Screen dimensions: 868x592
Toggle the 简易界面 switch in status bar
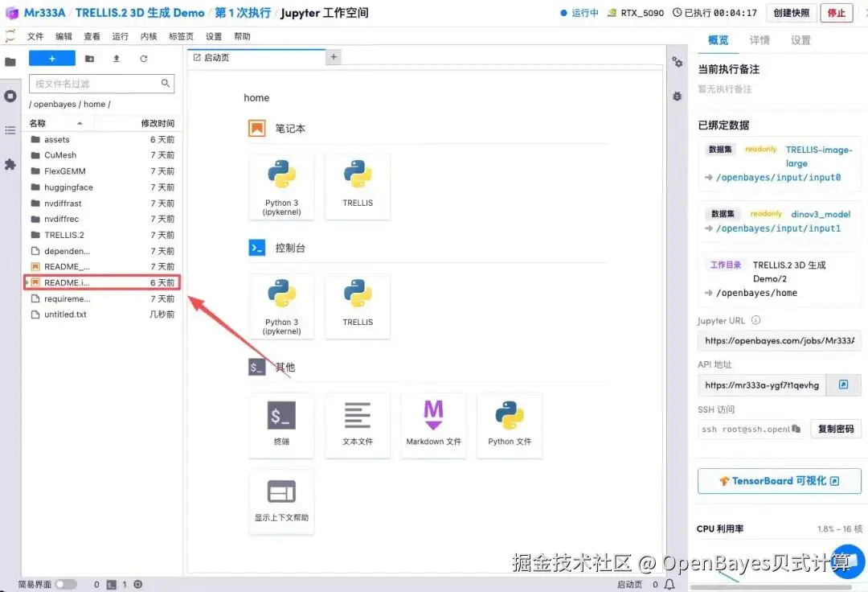click(66, 585)
